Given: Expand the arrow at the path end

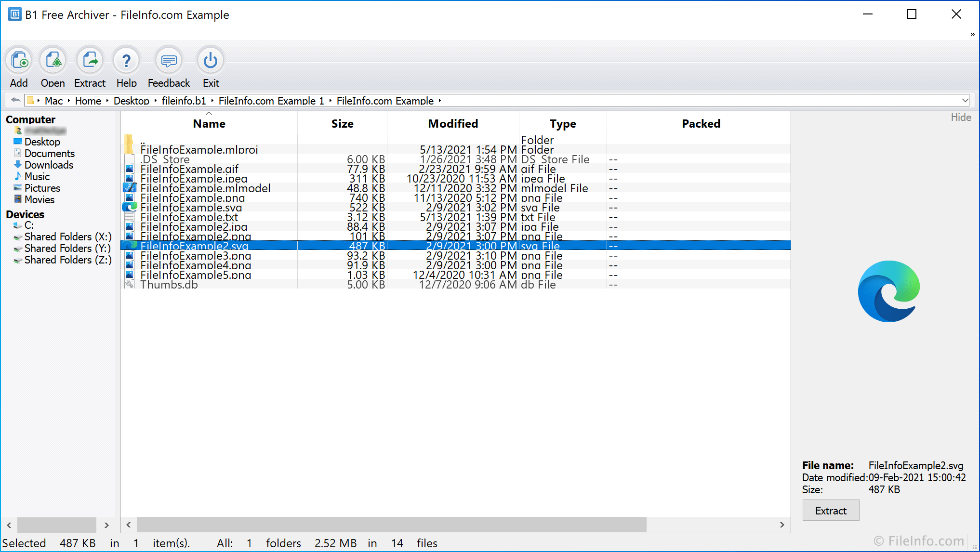Looking at the screenshot, I should [440, 101].
